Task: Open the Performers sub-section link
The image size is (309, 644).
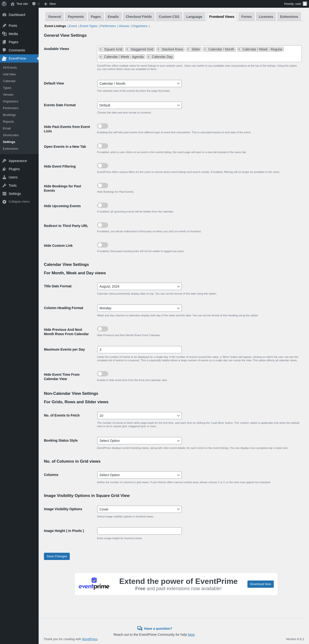Action: 108,26
